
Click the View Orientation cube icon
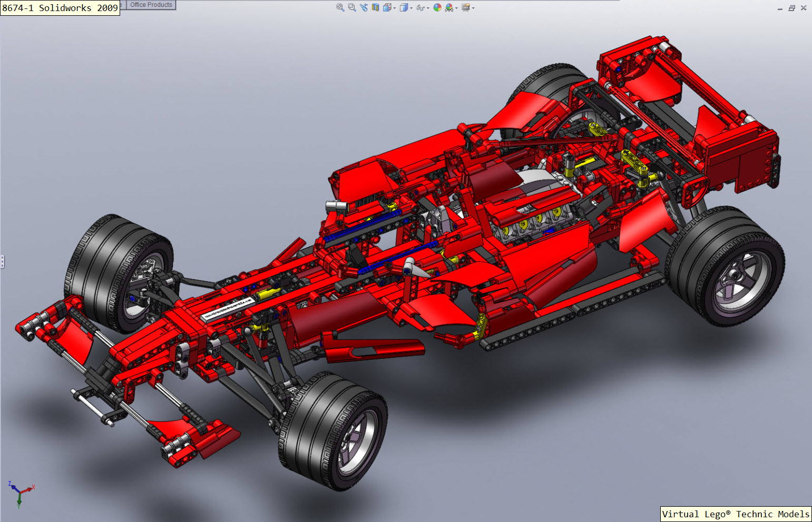pyautogui.click(x=387, y=7)
